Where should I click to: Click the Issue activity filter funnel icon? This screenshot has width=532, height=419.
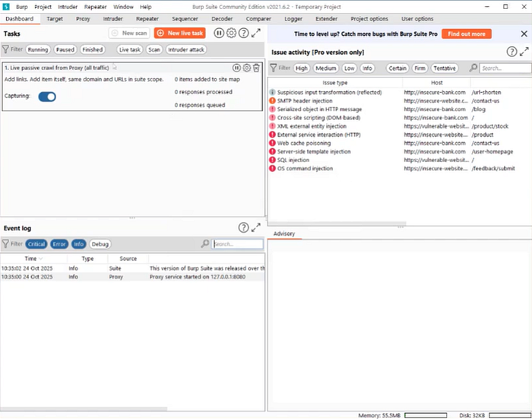point(273,68)
